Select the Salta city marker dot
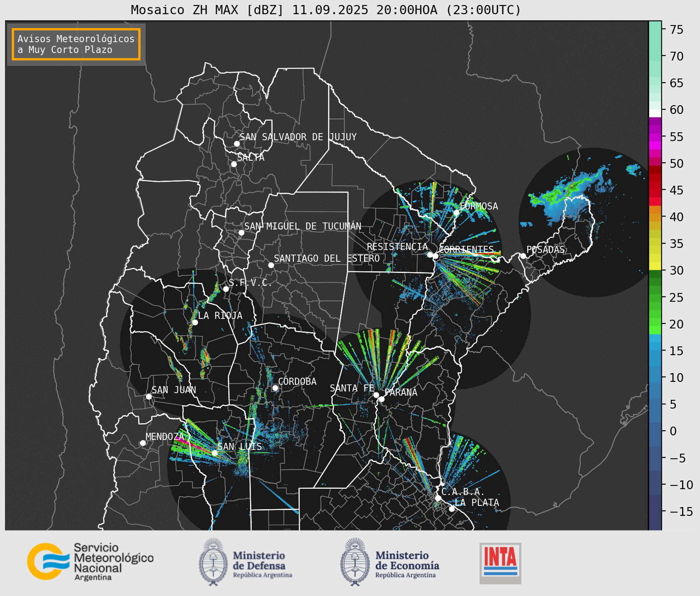 [234, 164]
